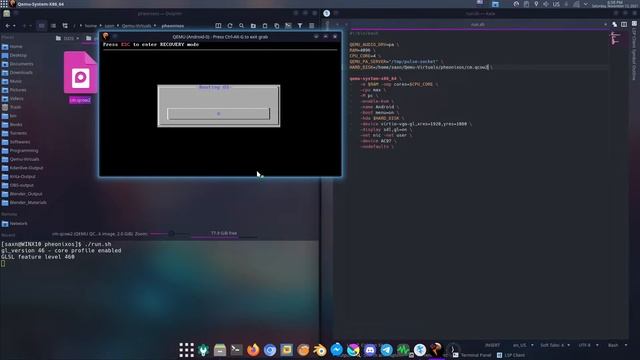Click the Qemu-Virtuals breadcrumb in Dolphin
This screenshot has height=360, width=640.
(x=136, y=26)
